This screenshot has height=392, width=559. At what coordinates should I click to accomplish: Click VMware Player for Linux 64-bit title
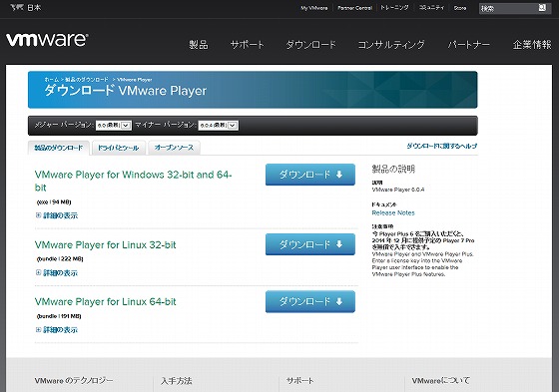(105, 301)
